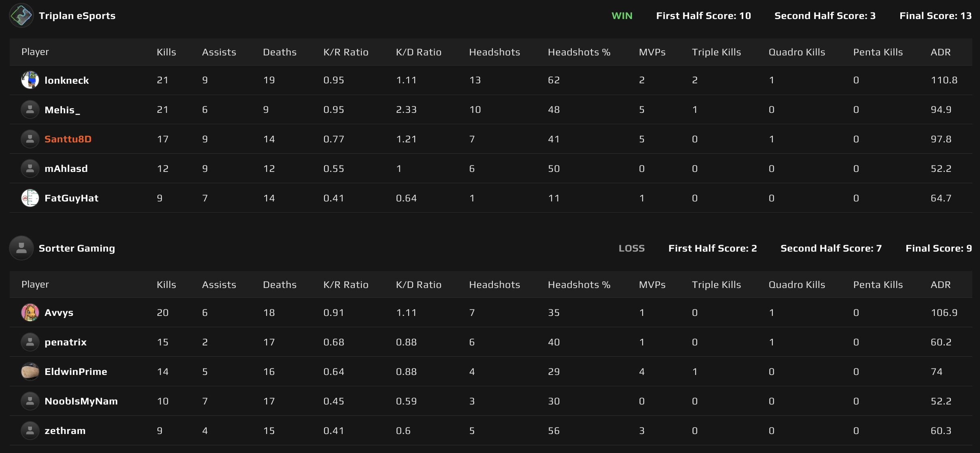980x453 pixels.
Task: Click penatrix's default avatar icon
Action: (30, 342)
